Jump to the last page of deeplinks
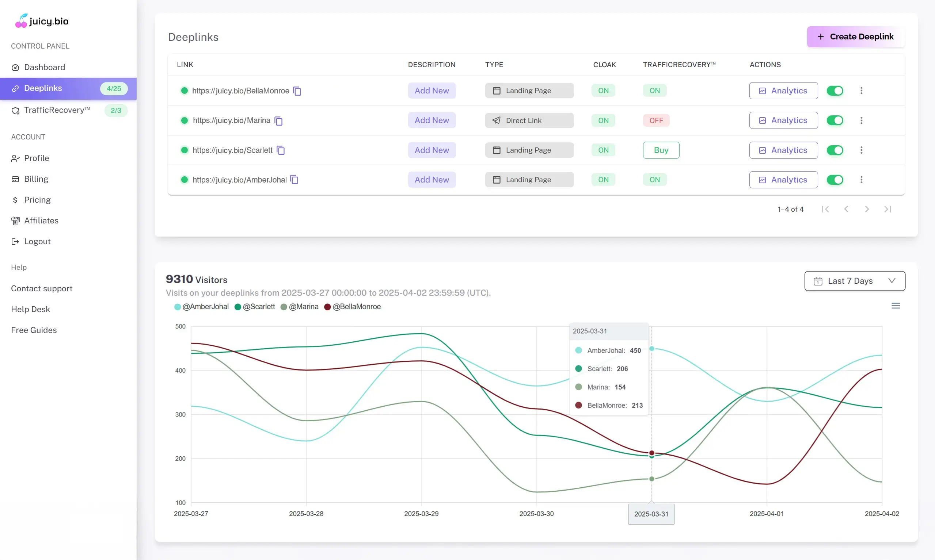Image resolution: width=935 pixels, height=560 pixels. 888,209
